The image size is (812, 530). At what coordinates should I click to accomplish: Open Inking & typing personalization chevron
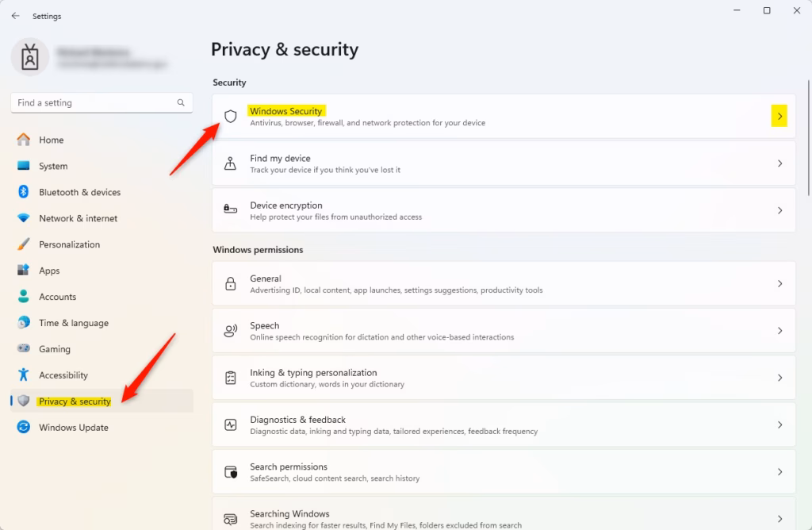pos(780,378)
